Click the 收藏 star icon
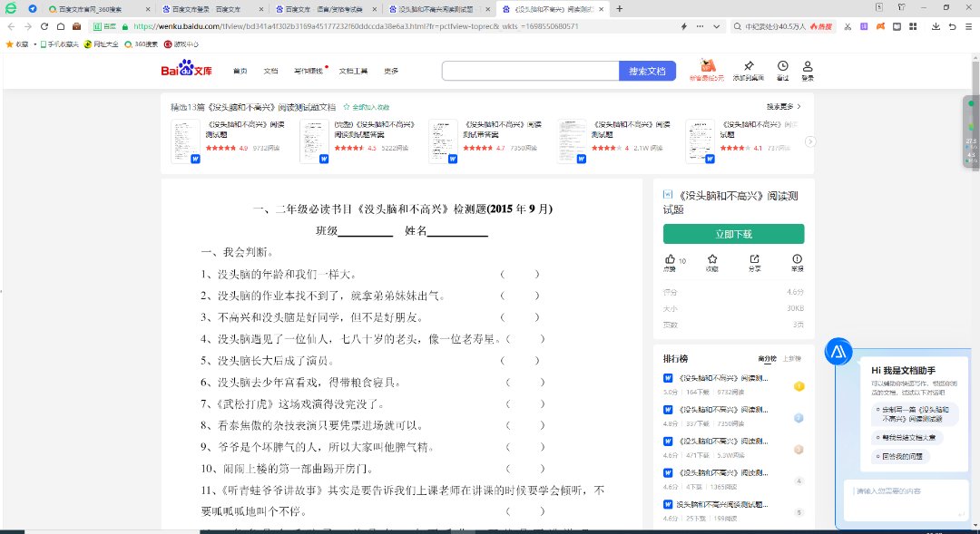 [x=712, y=259]
